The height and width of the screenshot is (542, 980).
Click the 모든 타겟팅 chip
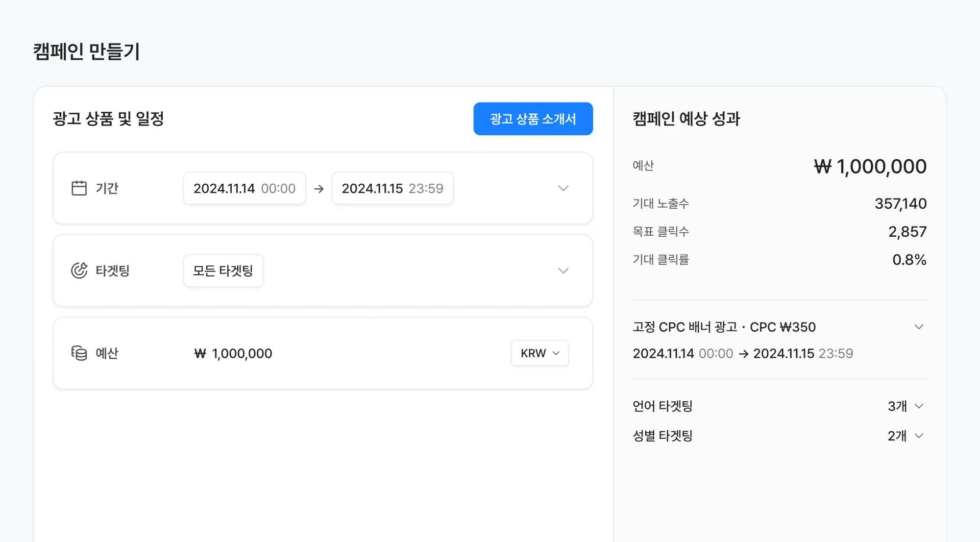[223, 270]
